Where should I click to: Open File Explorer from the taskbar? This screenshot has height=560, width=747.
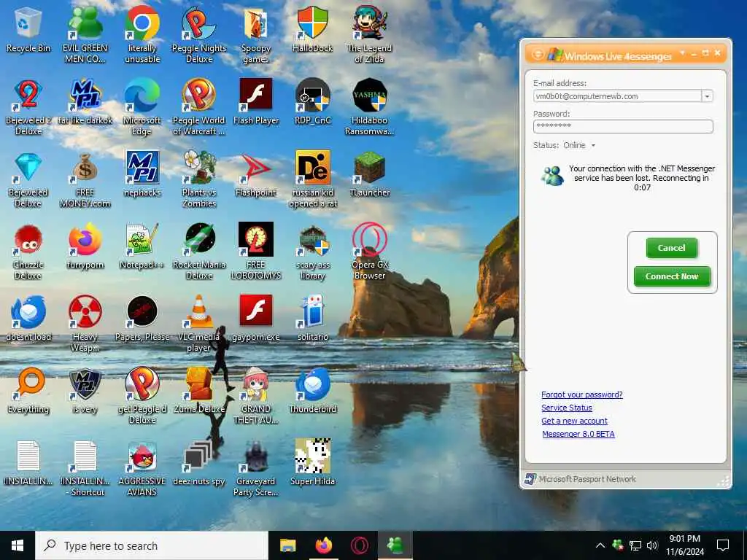coord(287,545)
